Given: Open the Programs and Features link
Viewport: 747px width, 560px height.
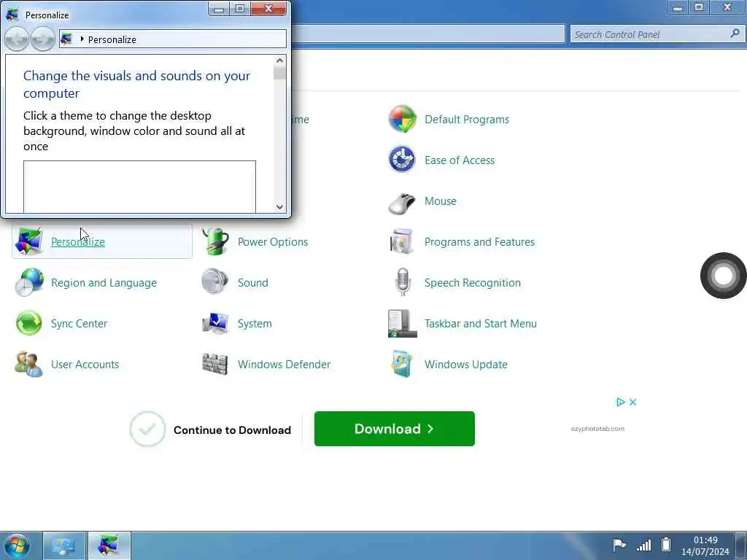Looking at the screenshot, I should [479, 242].
